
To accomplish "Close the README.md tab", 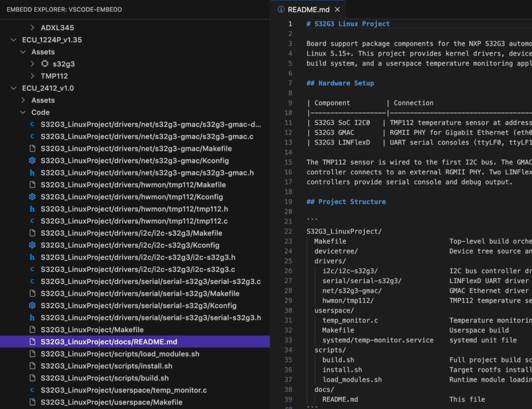I will click(337, 10).
